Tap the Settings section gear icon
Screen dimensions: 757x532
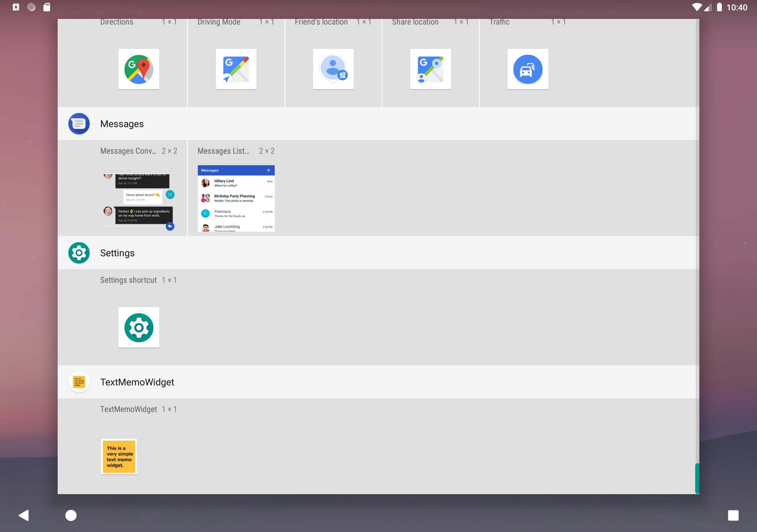coord(79,253)
